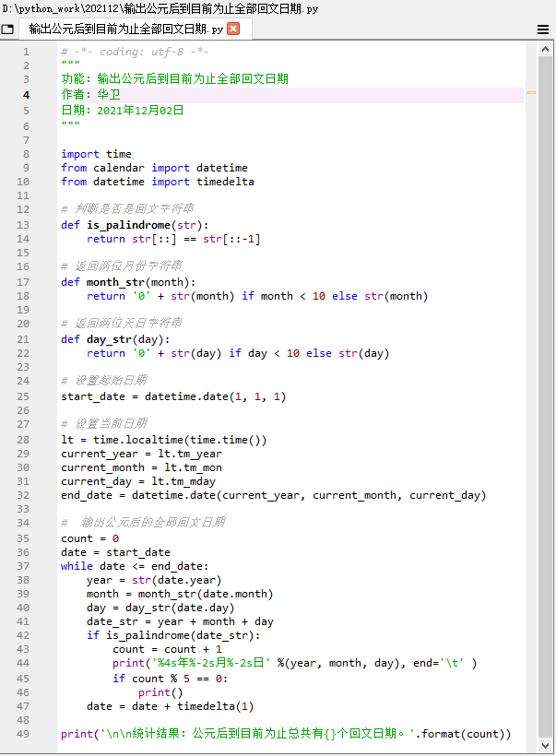
Task: Click 'if count % 5 == 0:' line
Action: (x=171, y=679)
